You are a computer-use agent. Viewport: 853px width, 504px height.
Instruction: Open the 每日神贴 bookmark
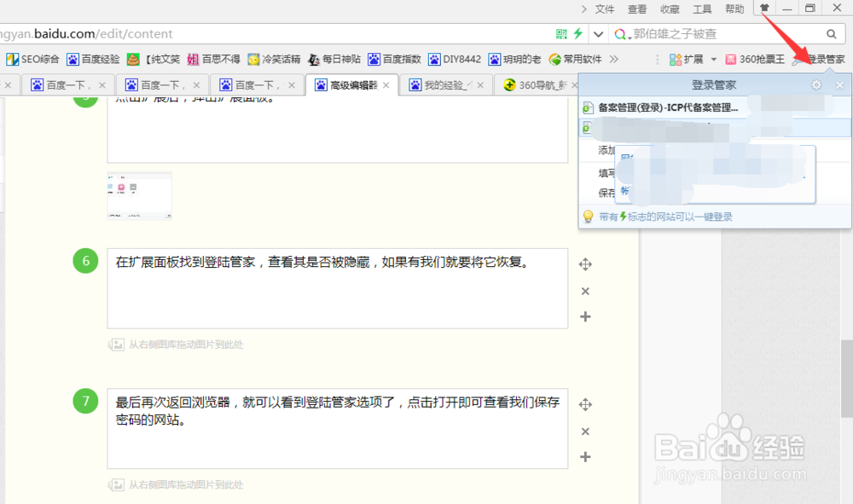click(334, 59)
